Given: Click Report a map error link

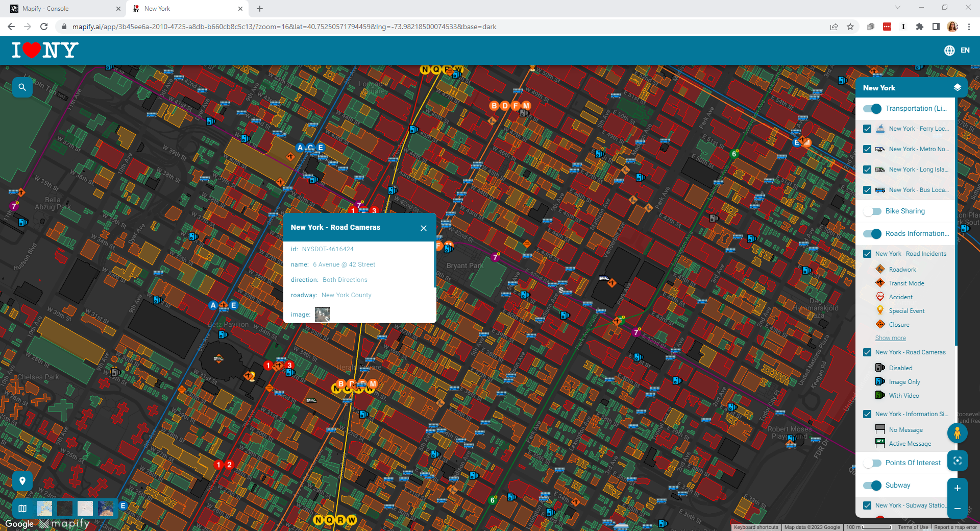Looking at the screenshot, I should [x=955, y=527].
